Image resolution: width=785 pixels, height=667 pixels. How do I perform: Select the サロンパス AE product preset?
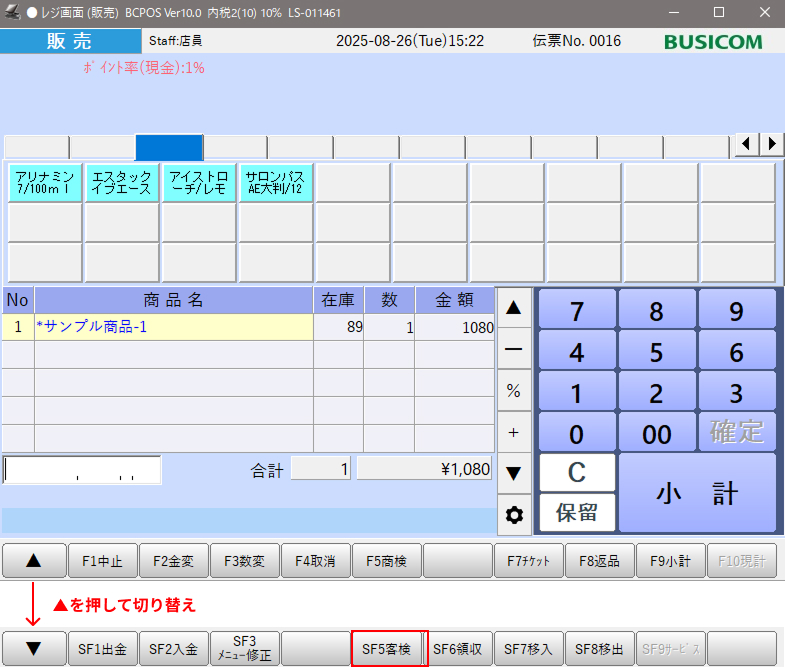tap(275, 183)
